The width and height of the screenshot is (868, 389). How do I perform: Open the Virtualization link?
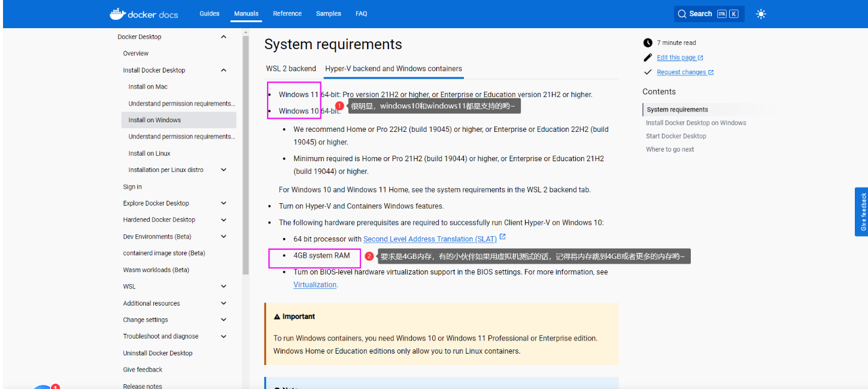[x=315, y=285]
